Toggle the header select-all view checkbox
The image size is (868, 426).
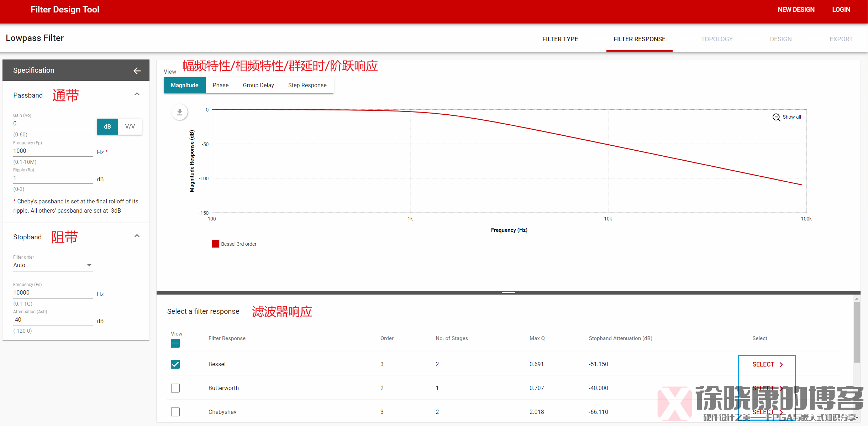(x=175, y=343)
